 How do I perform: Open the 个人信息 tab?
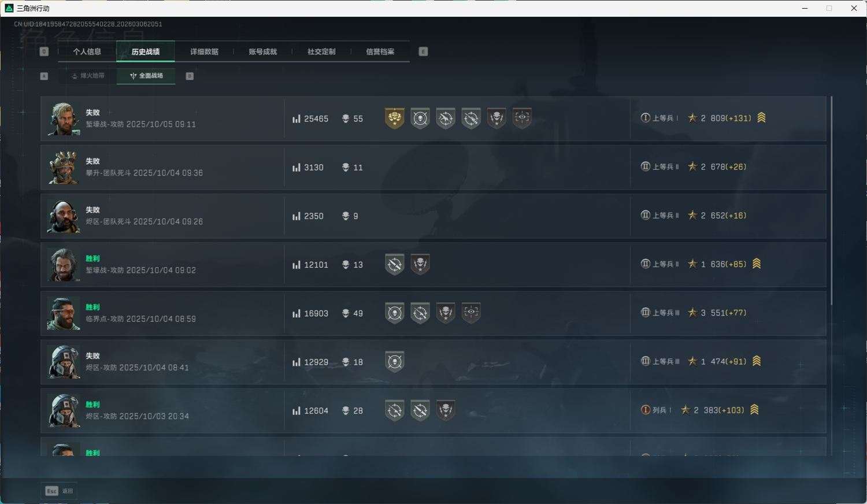[x=87, y=51]
